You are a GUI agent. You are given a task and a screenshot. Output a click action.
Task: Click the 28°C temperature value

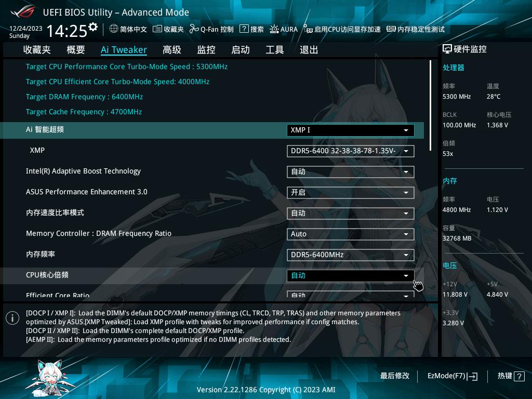coord(494,97)
